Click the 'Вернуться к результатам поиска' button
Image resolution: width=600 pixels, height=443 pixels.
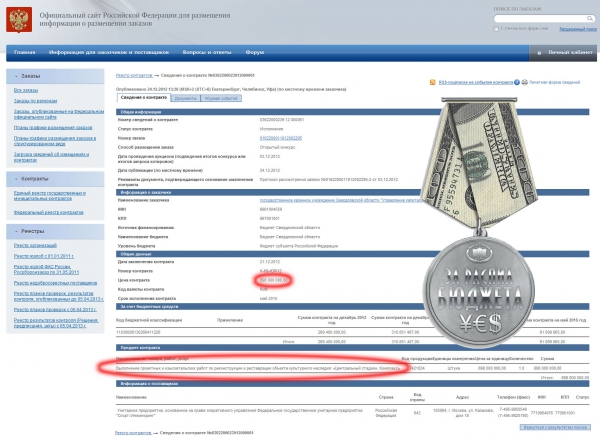555,427
